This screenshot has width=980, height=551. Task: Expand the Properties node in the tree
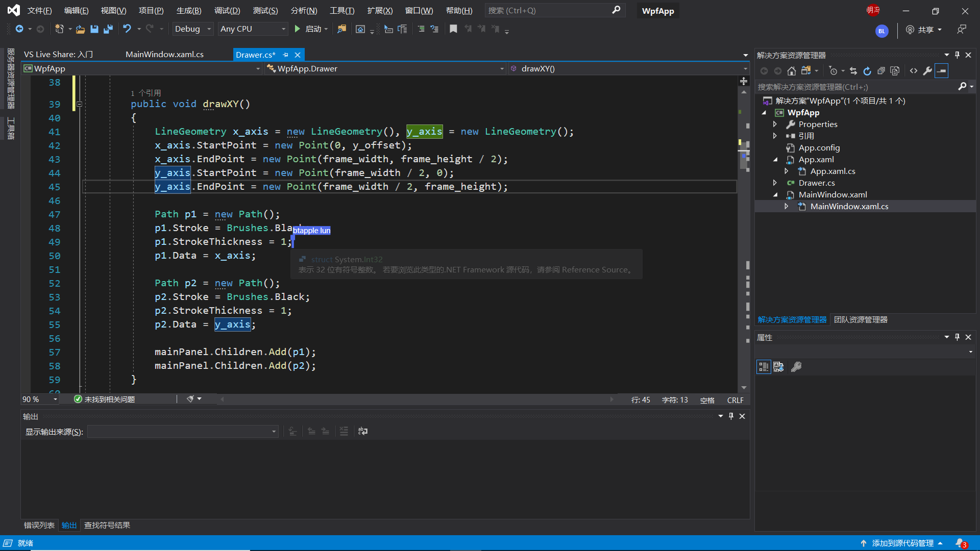pos(775,124)
